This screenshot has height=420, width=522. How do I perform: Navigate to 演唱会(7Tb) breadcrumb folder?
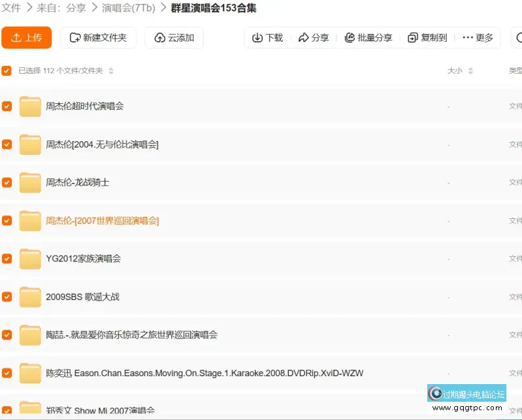[129, 8]
